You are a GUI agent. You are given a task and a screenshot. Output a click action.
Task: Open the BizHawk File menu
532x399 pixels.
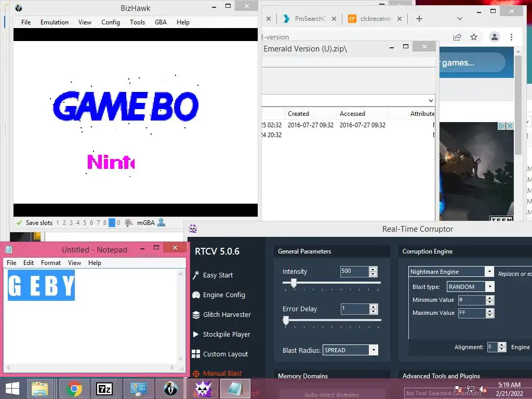[x=26, y=22]
